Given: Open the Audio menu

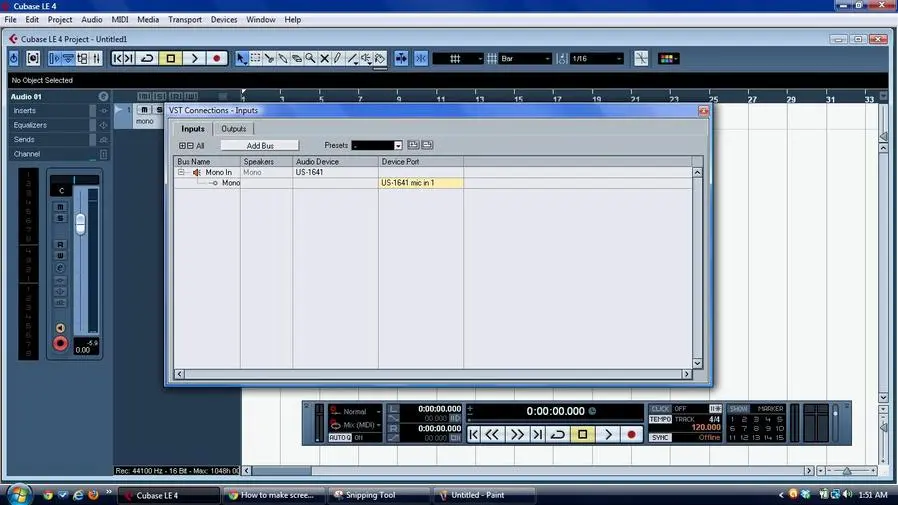Looking at the screenshot, I should pos(92,19).
